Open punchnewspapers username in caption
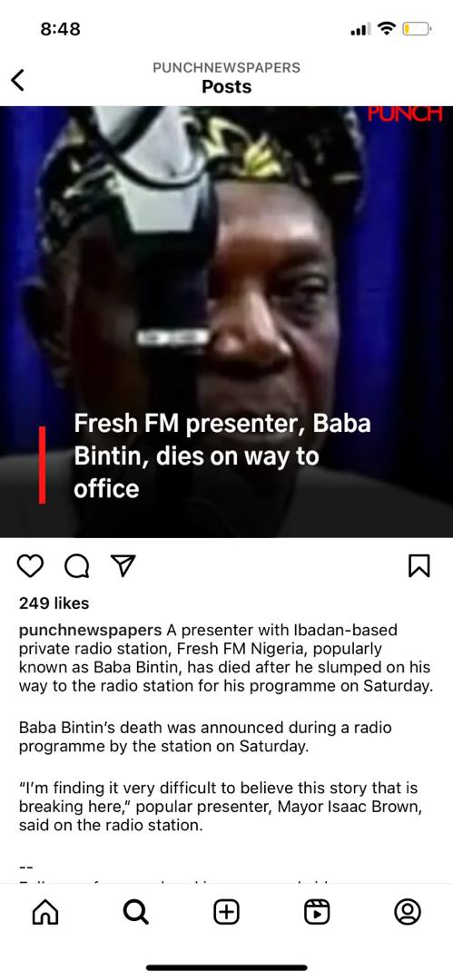Viewport: 453px width, 980px height. coord(90,630)
